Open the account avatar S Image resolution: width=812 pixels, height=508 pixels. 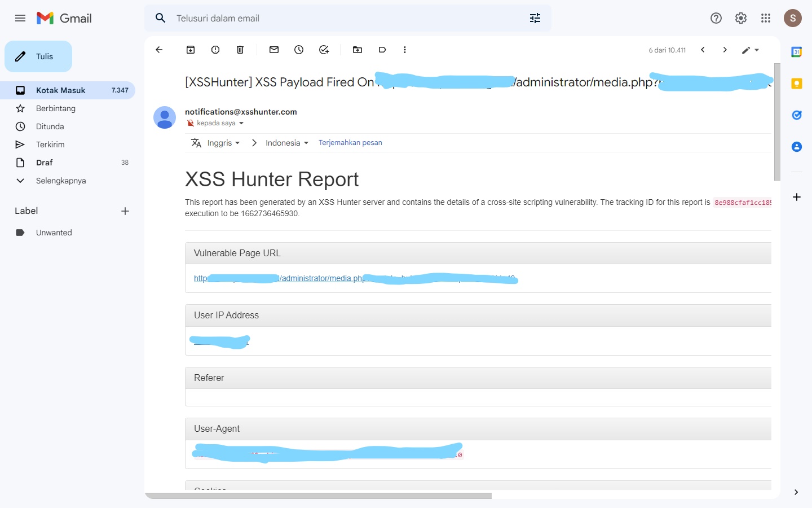[x=793, y=18]
